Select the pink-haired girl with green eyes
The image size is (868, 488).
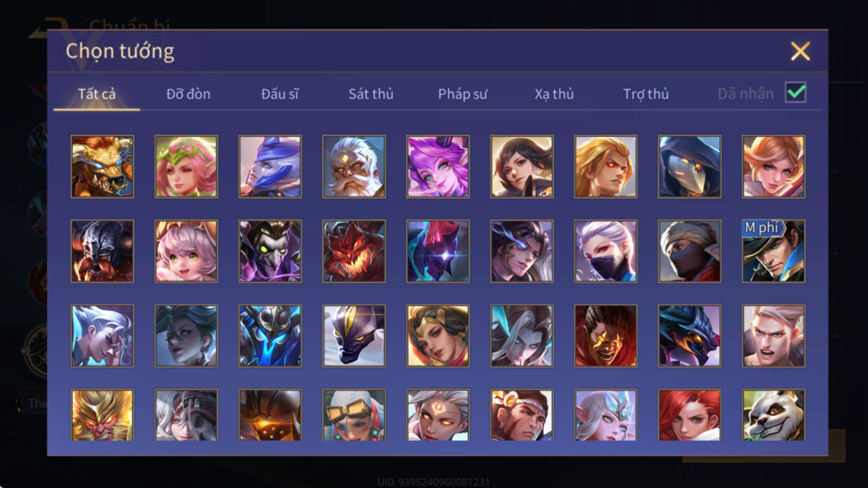(186, 251)
